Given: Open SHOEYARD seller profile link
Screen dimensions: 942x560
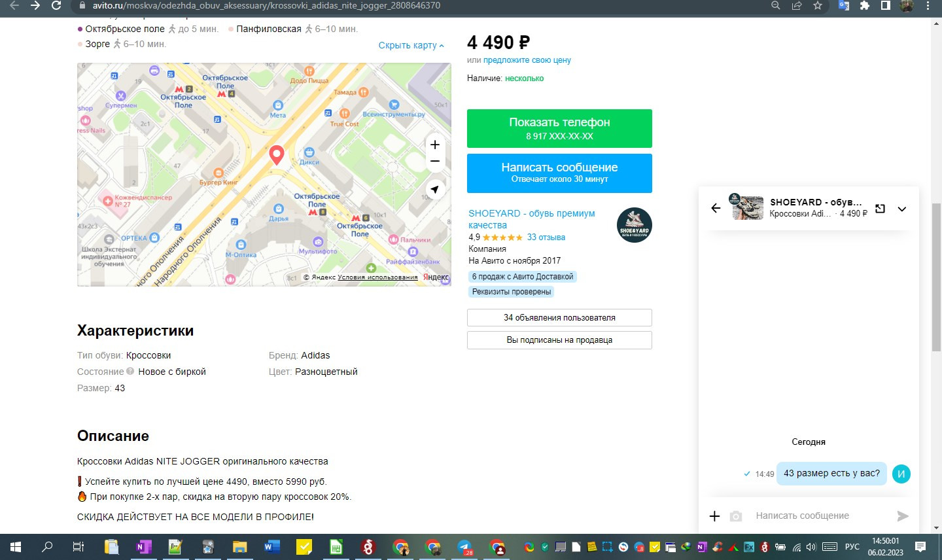Looking at the screenshot, I should (532, 219).
